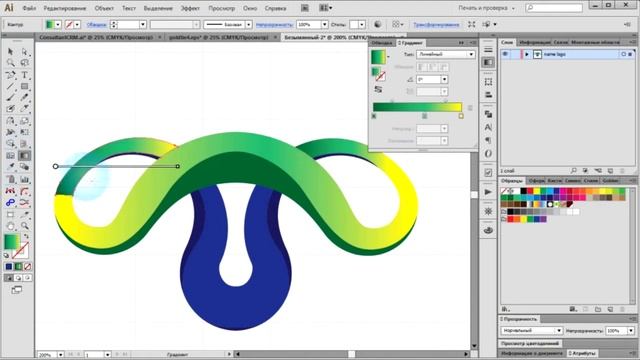Enable Draw Normal mode
Viewport: 640px width, 360px height.
coord(9,278)
